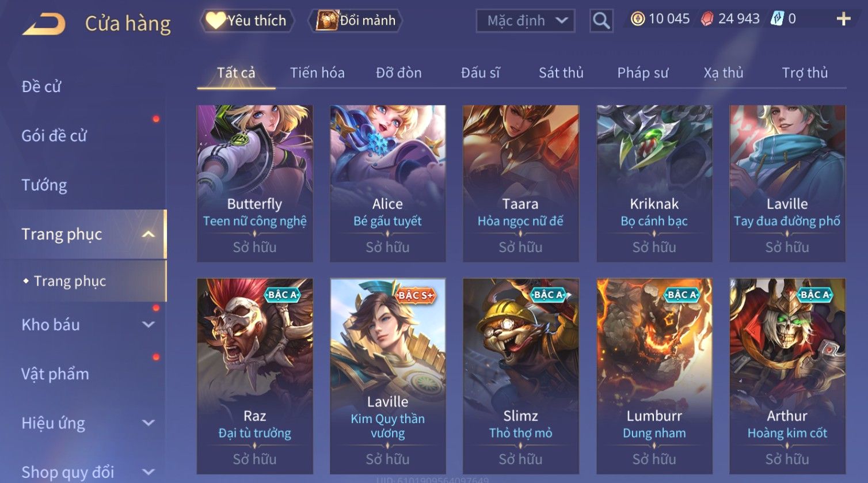This screenshot has height=483, width=868.
Task: Open the search magnifier icon
Action: (x=601, y=21)
